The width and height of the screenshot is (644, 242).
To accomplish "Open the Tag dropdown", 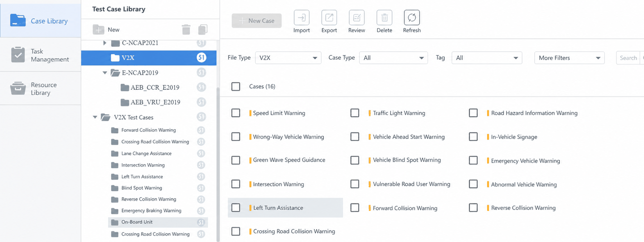I will tap(487, 58).
